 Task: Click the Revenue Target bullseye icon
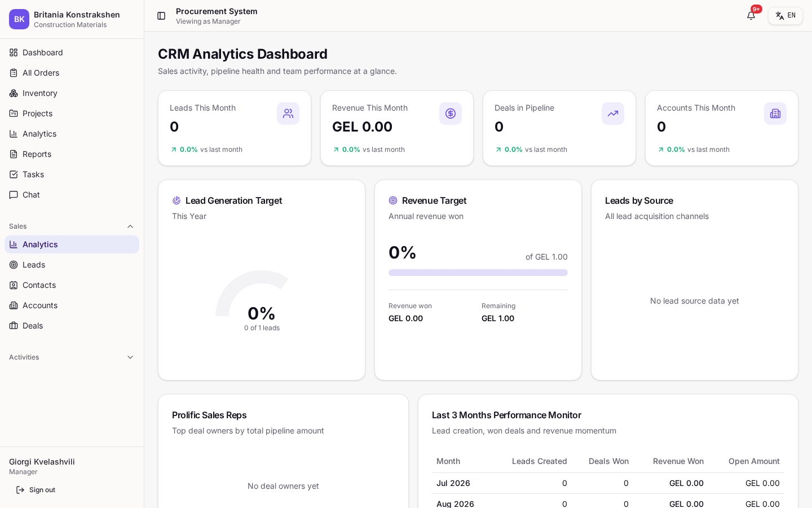click(x=393, y=200)
